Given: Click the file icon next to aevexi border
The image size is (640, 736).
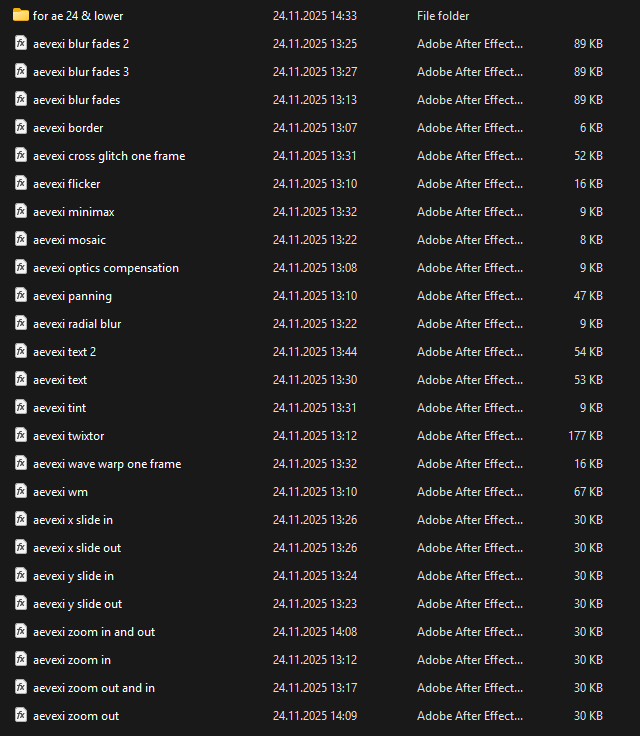Looking at the screenshot, I should click(21, 128).
